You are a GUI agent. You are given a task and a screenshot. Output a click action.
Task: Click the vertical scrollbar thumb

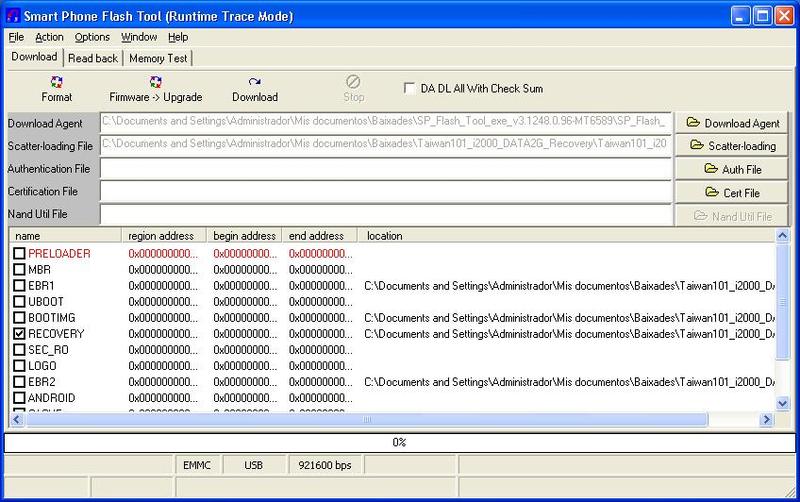pyautogui.click(x=782, y=301)
